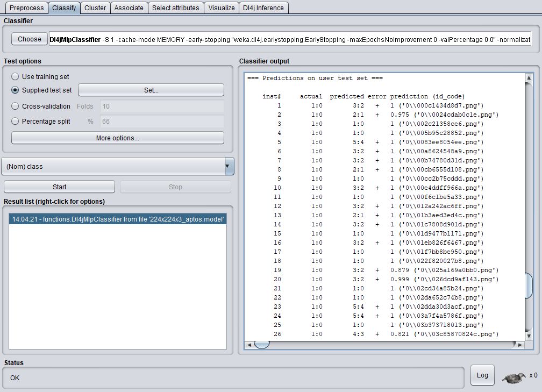Switch to the Preprocess tab

[x=27, y=8]
